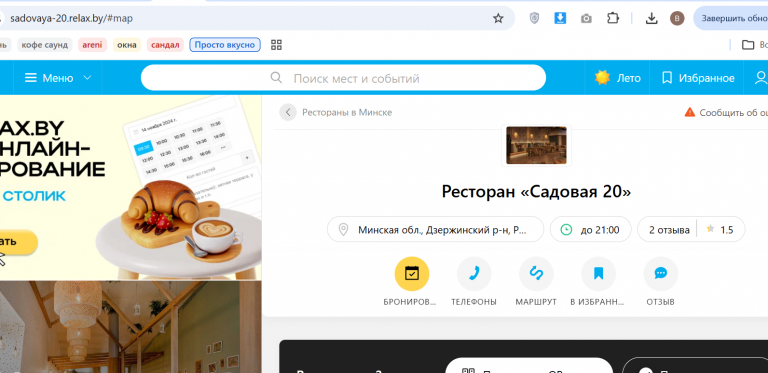Open the browser extensions puzzle icon
Viewport: 768px width, 373px height.
613,19
